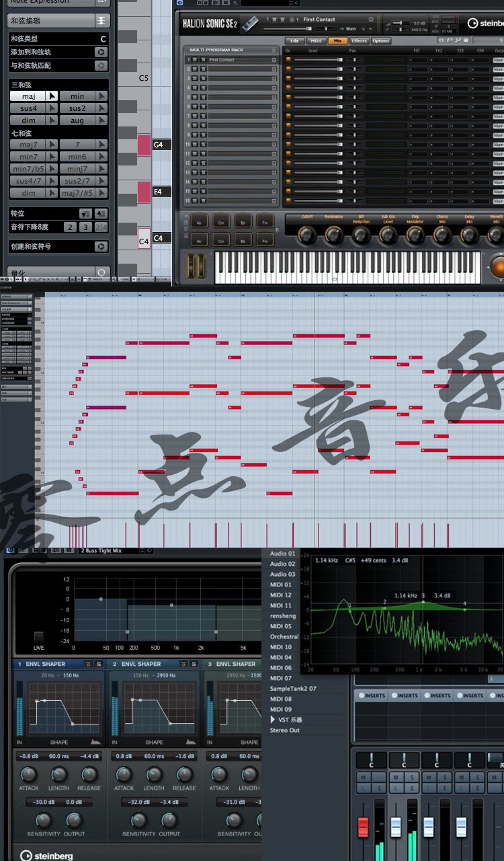Click the Sub Osc Level knob
Image resolution: width=504 pixels, height=861 pixels.
pyautogui.click(x=388, y=235)
